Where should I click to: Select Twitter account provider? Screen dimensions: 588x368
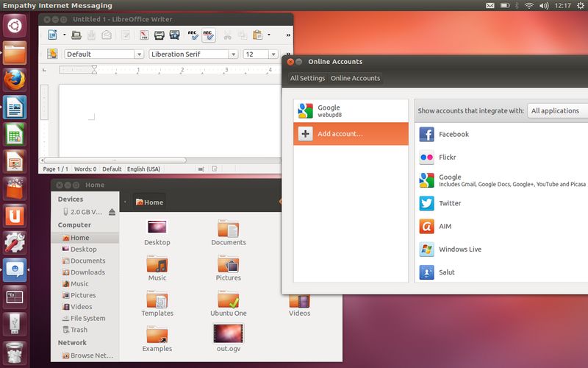point(501,203)
